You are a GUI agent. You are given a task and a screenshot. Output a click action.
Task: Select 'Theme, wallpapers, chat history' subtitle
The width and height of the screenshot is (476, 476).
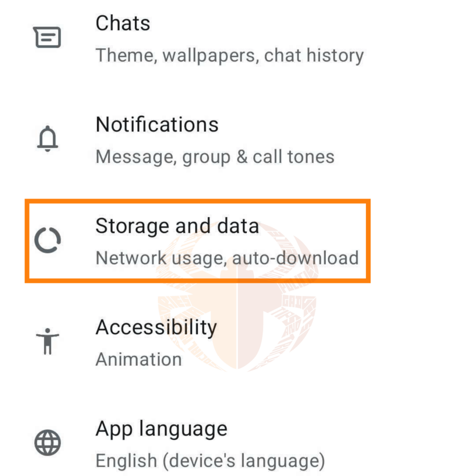(230, 56)
